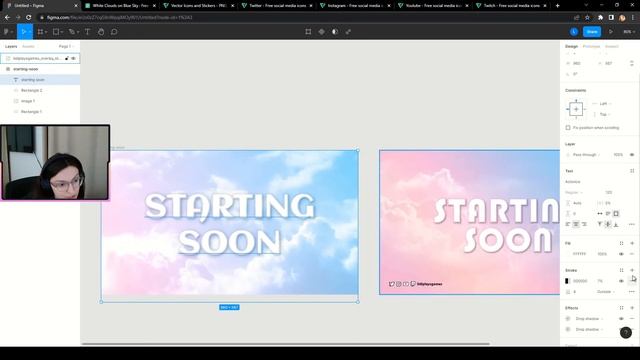Open Stroke section style grid icon
The image size is (640, 360).
(621, 270)
